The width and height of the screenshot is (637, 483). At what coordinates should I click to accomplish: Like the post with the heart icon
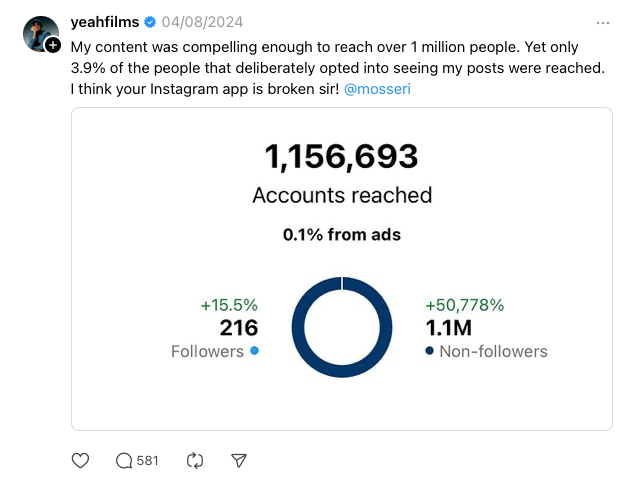click(x=81, y=460)
